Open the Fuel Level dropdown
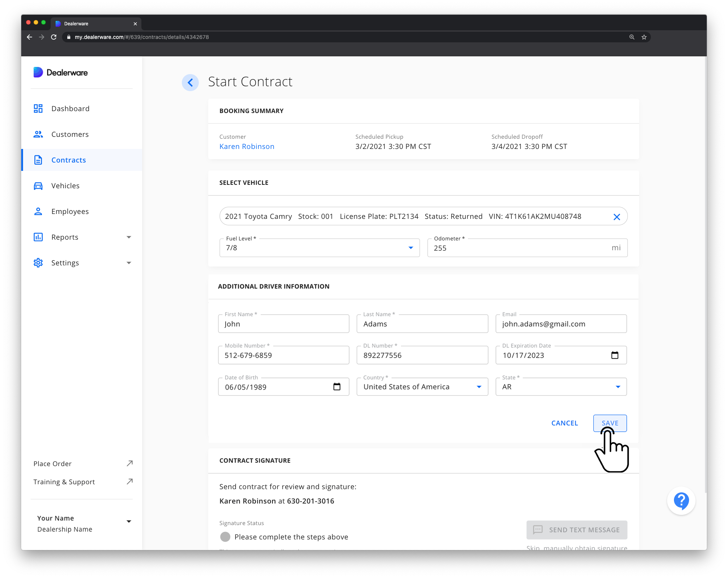The image size is (728, 578). (x=410, y=248)
